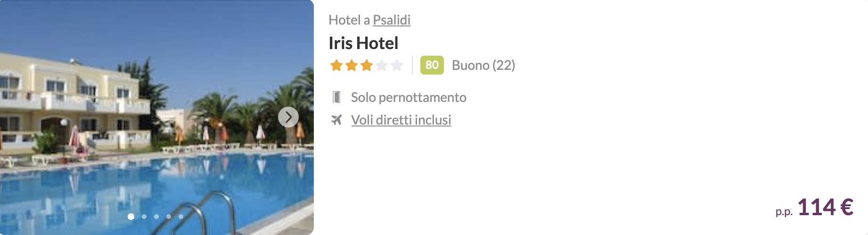Viewport: 868px width, 235px height.
Task: Click the first orange star rating icon
Action: click(336, 65)
